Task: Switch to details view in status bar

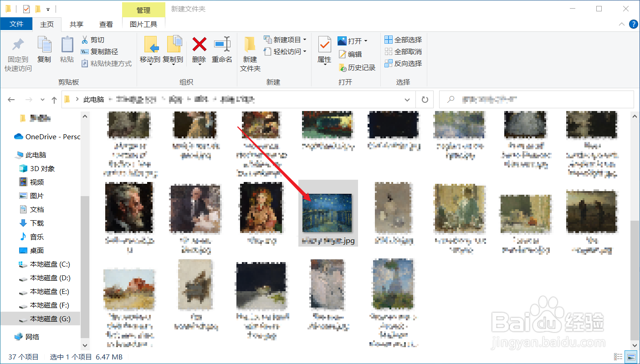Action: click(x=618, y=357)
